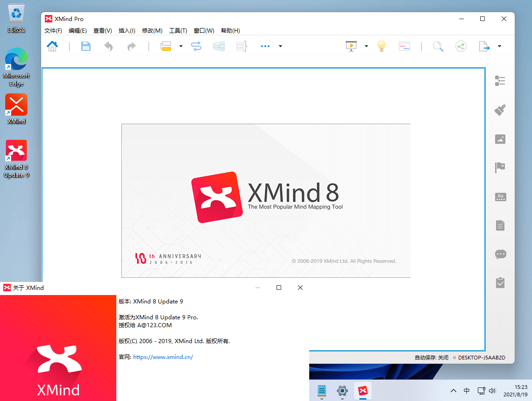The height and width of the screenshot is (401, 532).
Task: Redo the last action
Action: [x=131, y=46]
